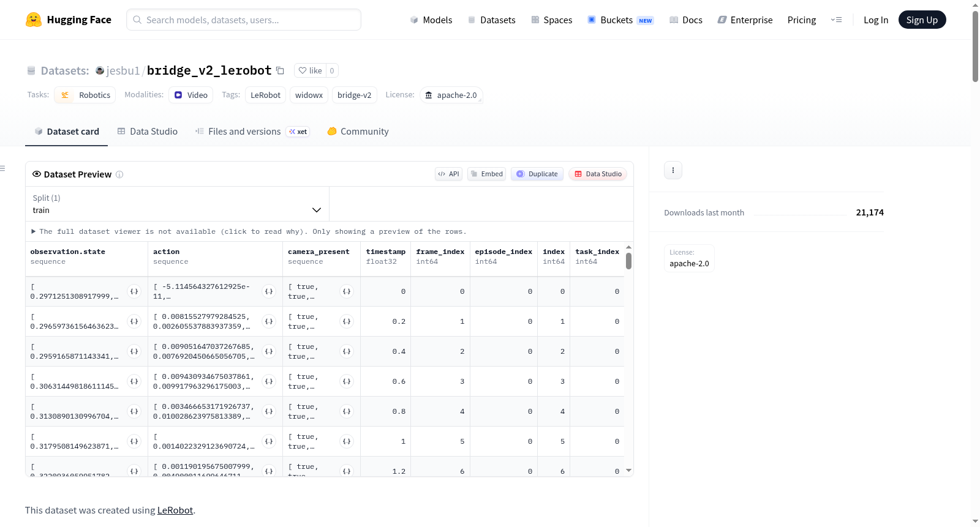Screen dimensions: 980x527
Task: Expand observation.state cell in row with timestamp 0.8
Action: coord(134,411)
